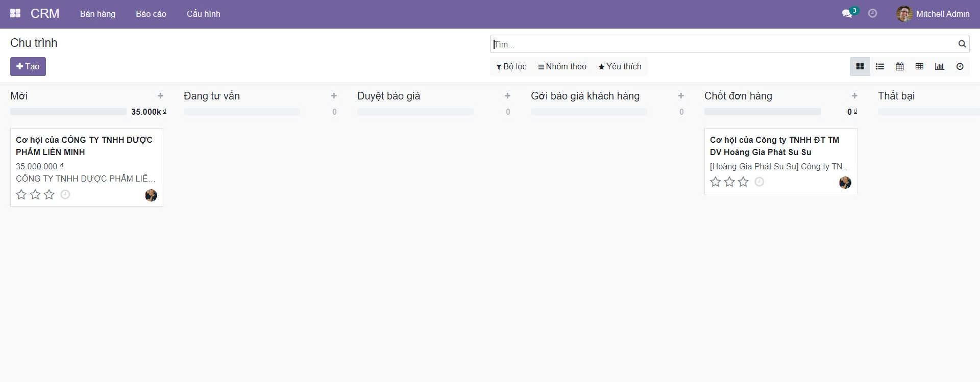Open the discuss conversations icon

[x=847, y=14]
